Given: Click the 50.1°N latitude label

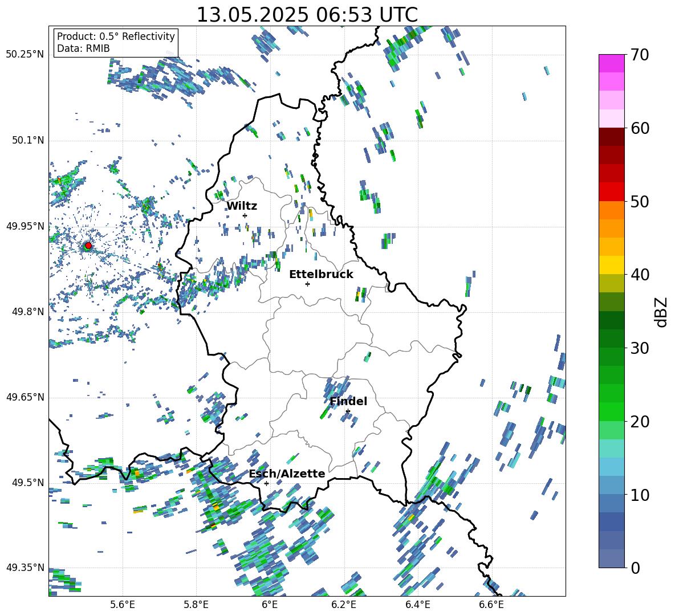Looking at the screenshot, I should pos(27,140).
